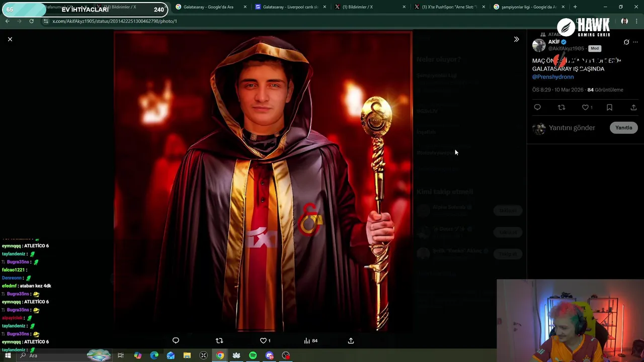Click the 84 Görüntüleme view count
644x362 pixels.
tap(605, 89)
